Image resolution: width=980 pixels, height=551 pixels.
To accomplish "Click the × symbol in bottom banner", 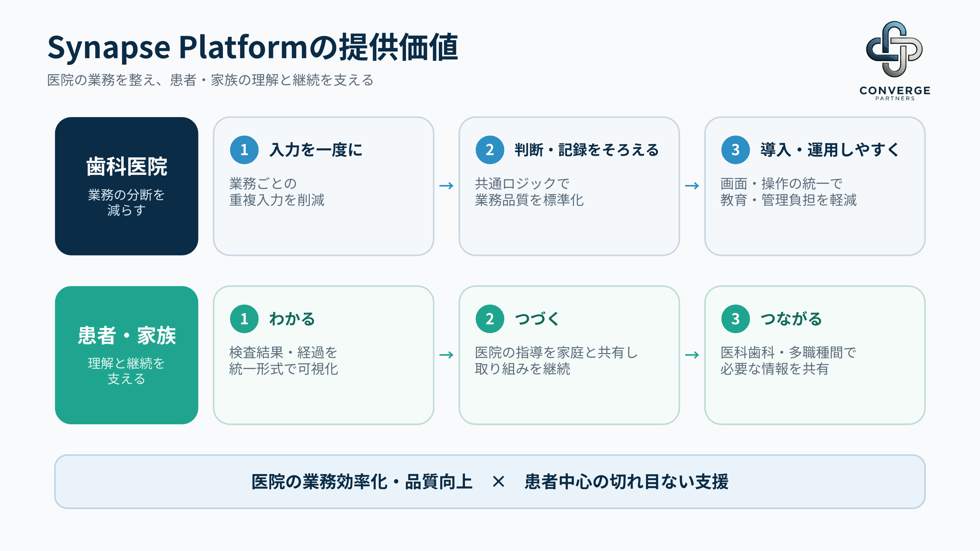I will (498, 482).
